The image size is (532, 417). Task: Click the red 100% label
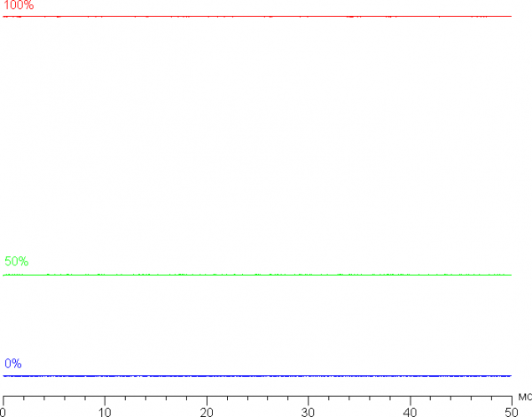(19, 4)
